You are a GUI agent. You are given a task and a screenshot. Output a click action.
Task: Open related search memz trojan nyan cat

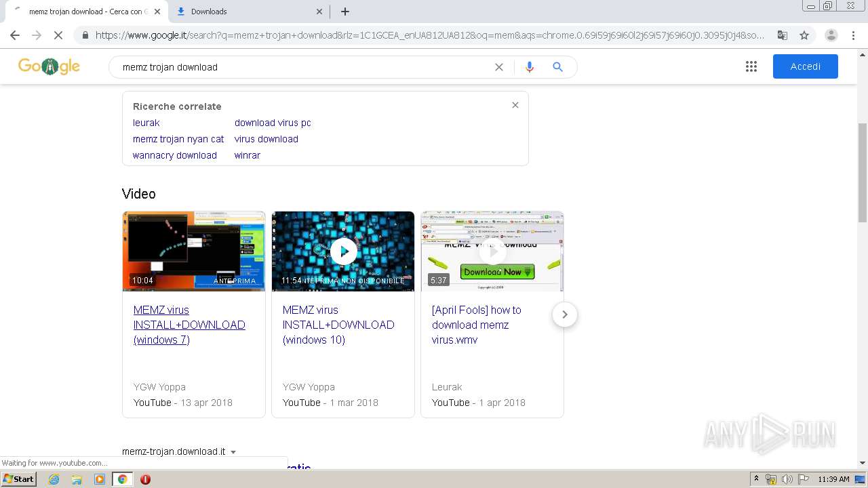178,139
